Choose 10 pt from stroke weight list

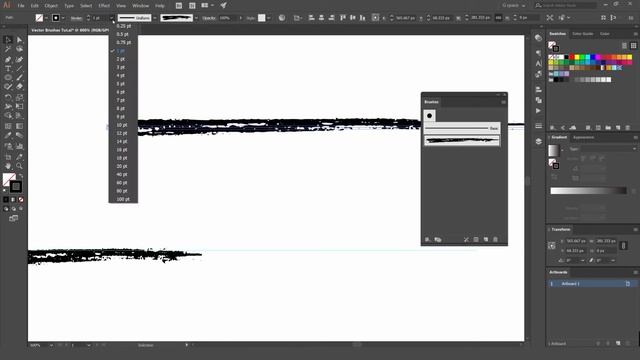tap(123, 125)
